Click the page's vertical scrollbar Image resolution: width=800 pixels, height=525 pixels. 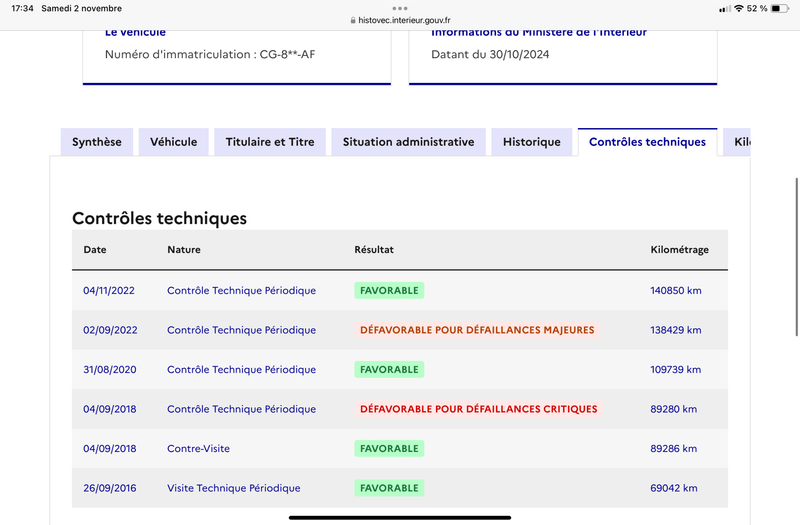(796, 257)
